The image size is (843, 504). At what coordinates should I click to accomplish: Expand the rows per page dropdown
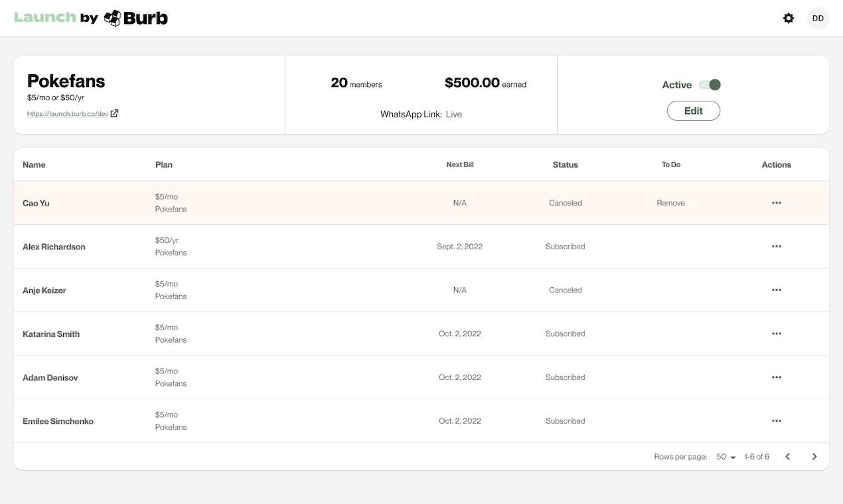[726, 457]
